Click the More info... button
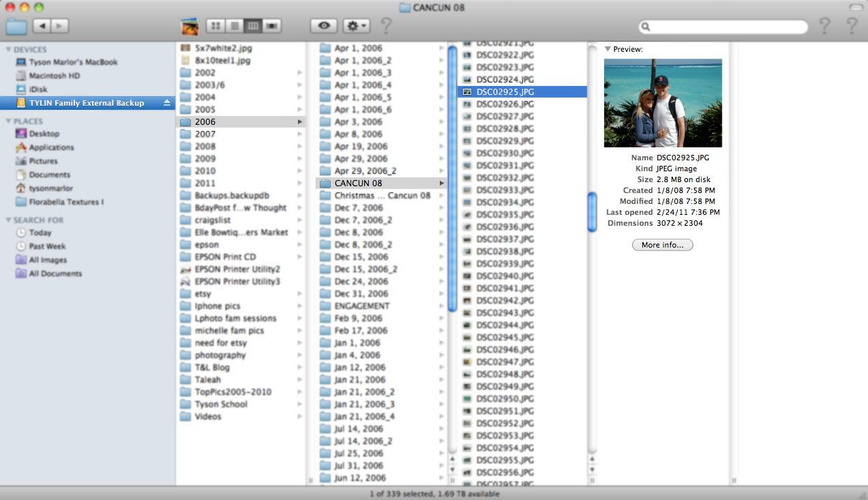Image resolution: width=868 pixels, height=500 pixels. pos(663,245)
